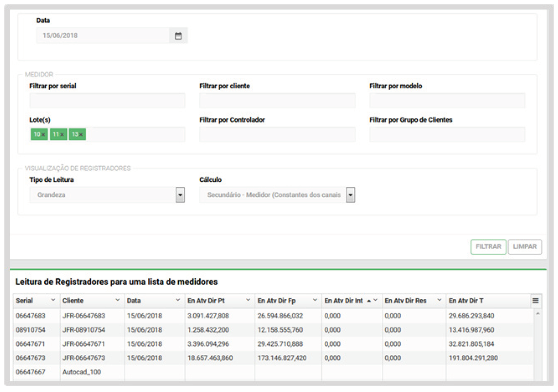
Task: Remove lot tag 10
Action: click(x=43, y=135)
